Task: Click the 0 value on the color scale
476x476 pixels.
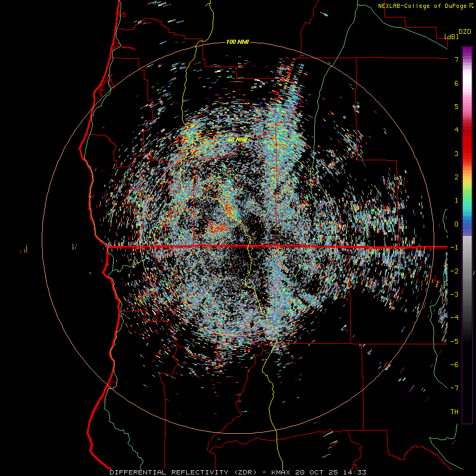Action: pos(456,224)
